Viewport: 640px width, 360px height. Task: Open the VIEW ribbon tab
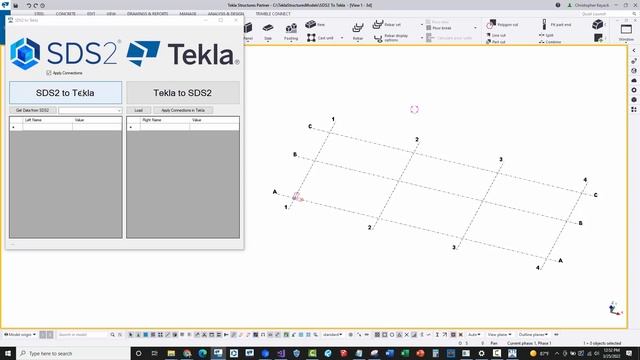click(111, 14)
